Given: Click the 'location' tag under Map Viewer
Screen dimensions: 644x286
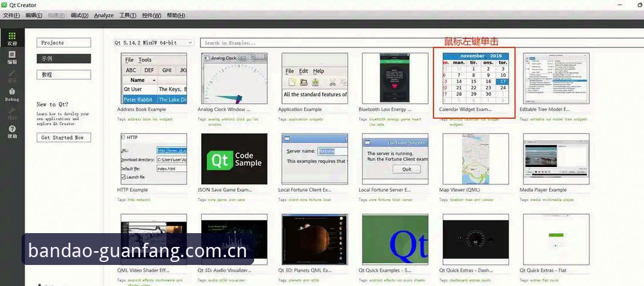Looking at the screenshot, I should tap(457, 199).
